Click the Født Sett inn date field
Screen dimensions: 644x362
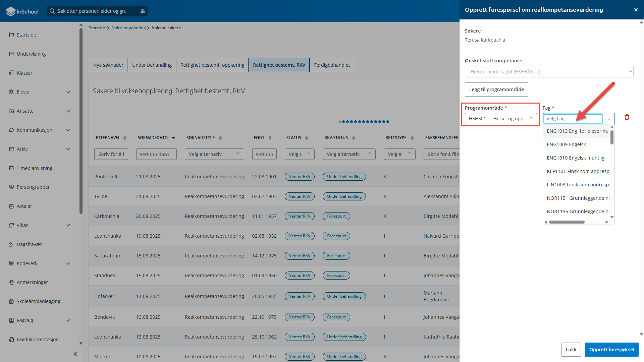[x=264, y=154]
